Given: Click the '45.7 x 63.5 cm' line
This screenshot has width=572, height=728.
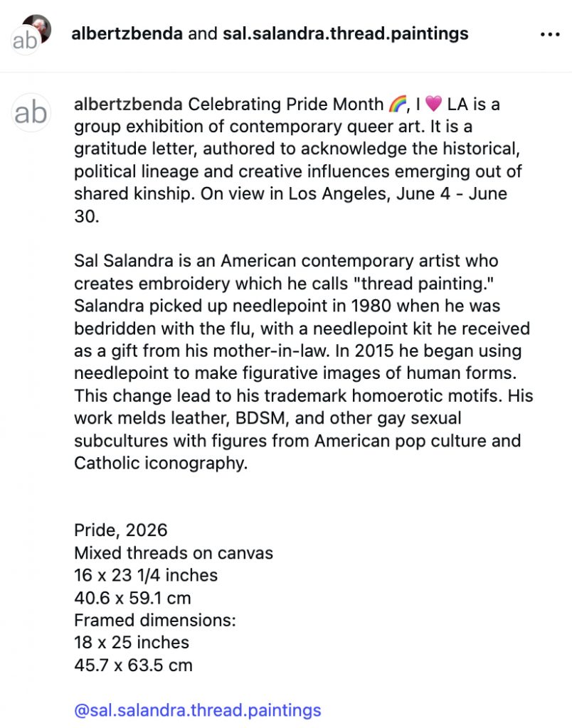Looking at the screenshot, I should (x=133, y=665).
